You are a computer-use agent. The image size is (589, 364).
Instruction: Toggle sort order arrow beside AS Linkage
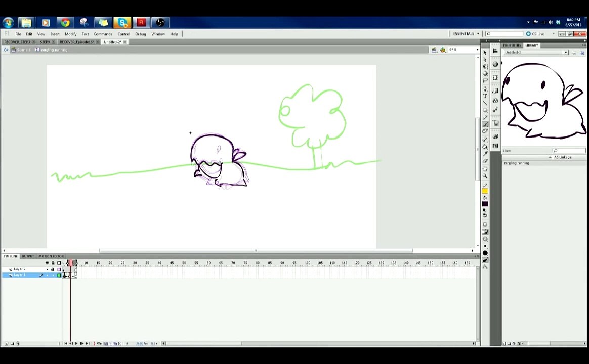click(551, 157)
